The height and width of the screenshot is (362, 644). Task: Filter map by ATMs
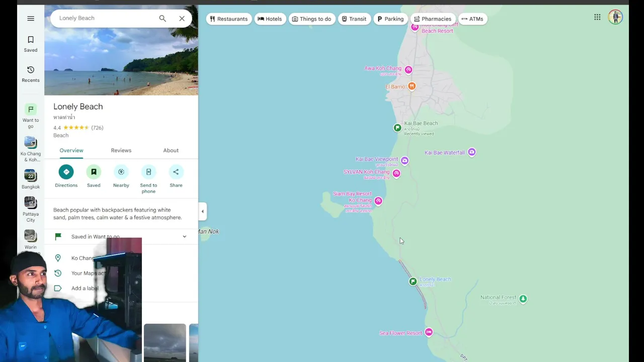[472, 19]
